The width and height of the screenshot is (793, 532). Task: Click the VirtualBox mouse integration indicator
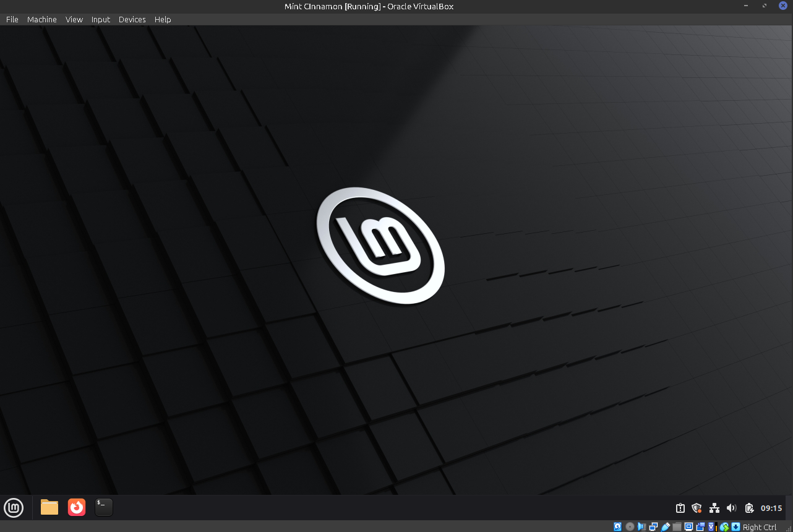[724, 526]
